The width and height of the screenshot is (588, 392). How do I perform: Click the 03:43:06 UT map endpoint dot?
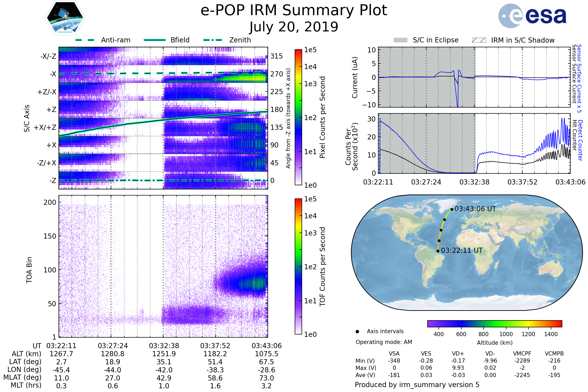coord(452,209)
